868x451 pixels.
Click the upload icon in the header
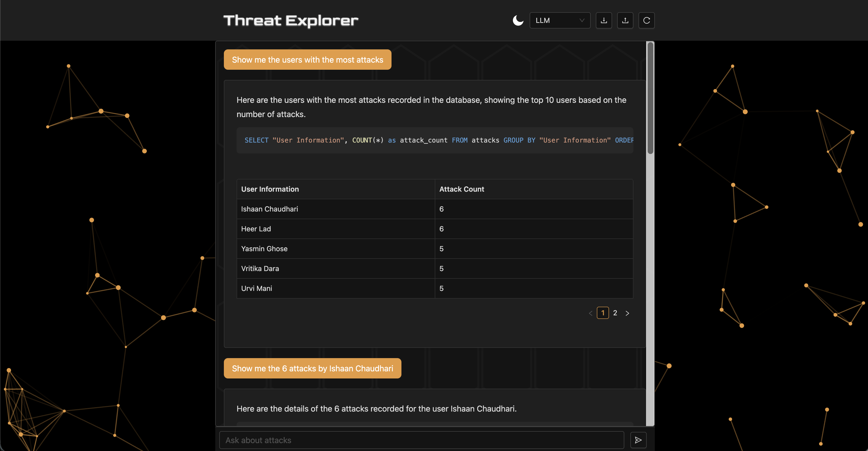pos(625,20)
